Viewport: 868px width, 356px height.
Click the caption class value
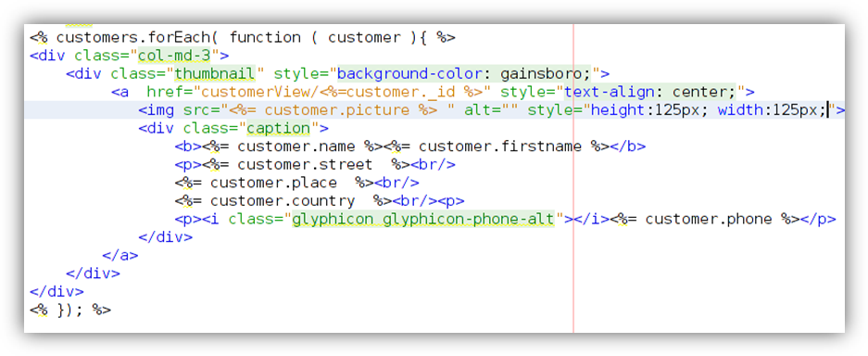coord(279,129)
